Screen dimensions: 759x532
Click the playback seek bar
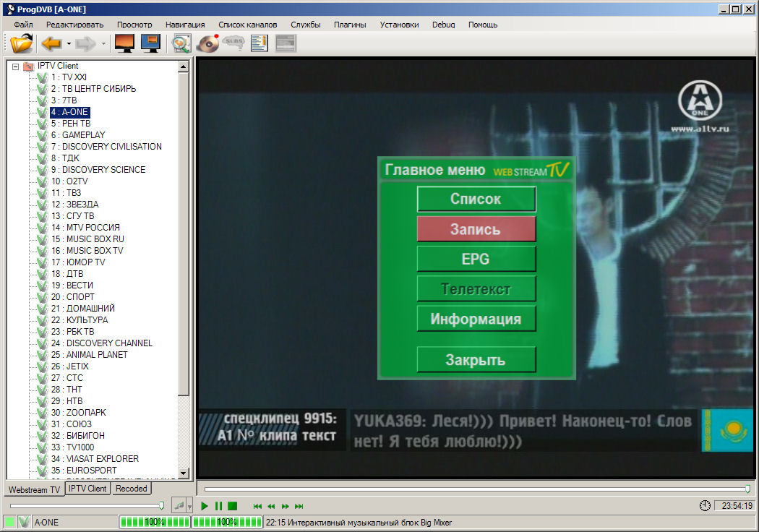point(477,489)
